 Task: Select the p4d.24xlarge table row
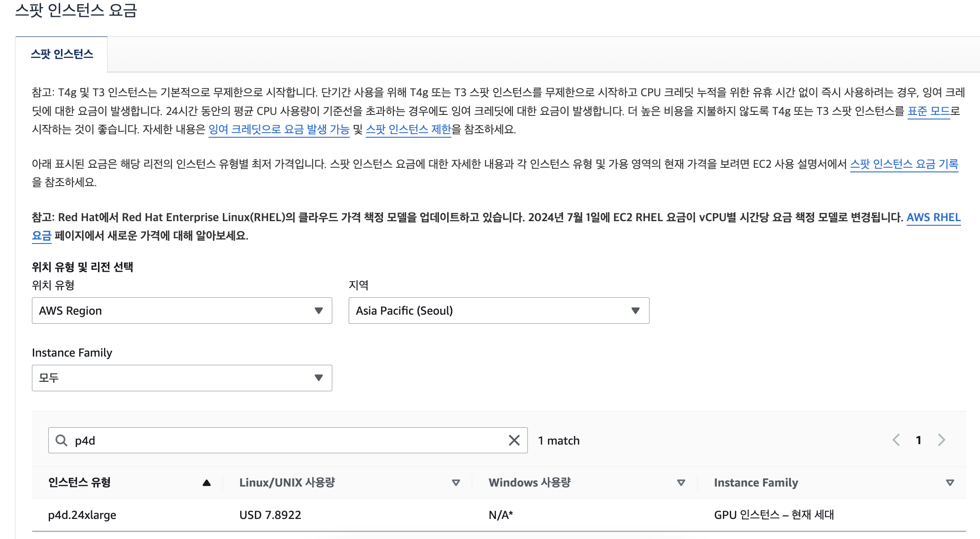82,515
